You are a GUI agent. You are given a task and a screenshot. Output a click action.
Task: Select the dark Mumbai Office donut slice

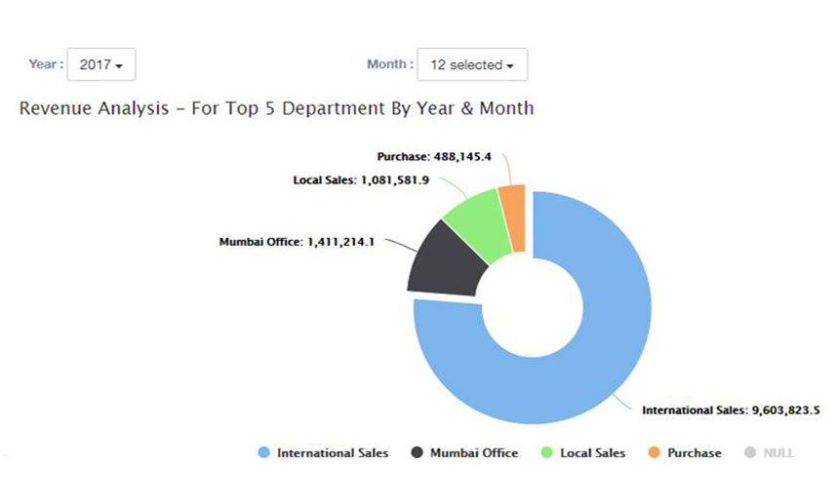coord(446,259)
